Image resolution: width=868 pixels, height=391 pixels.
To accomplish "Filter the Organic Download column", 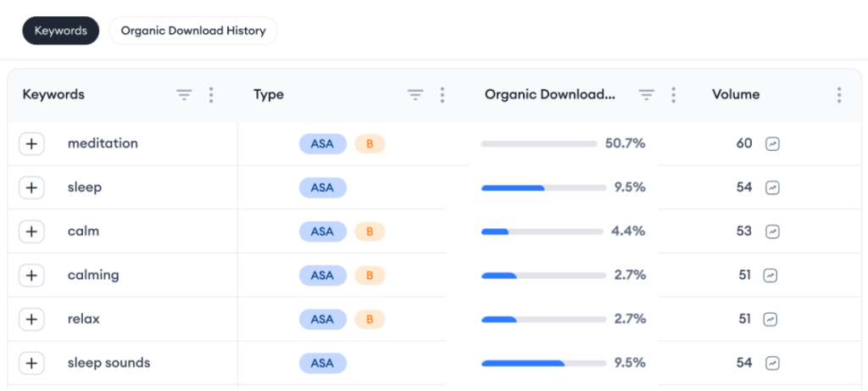I will (x=646, y=95).
